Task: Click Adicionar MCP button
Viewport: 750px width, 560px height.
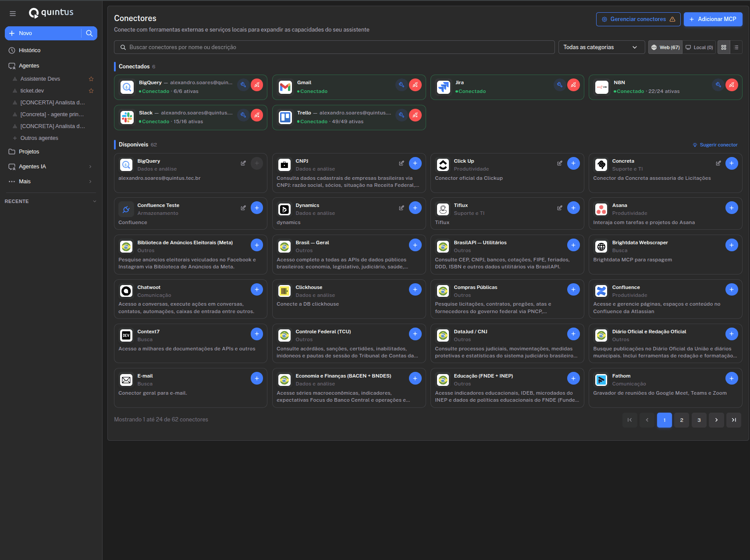Action: pos(713,19)
